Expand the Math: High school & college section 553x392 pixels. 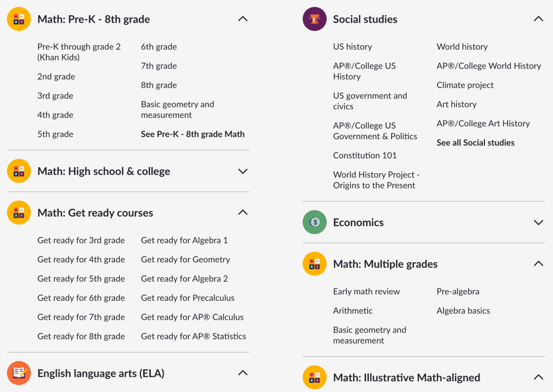(242, 171)
